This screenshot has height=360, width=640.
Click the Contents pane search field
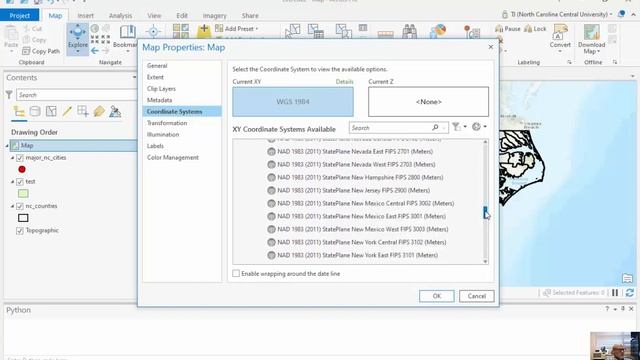[76, 95]
